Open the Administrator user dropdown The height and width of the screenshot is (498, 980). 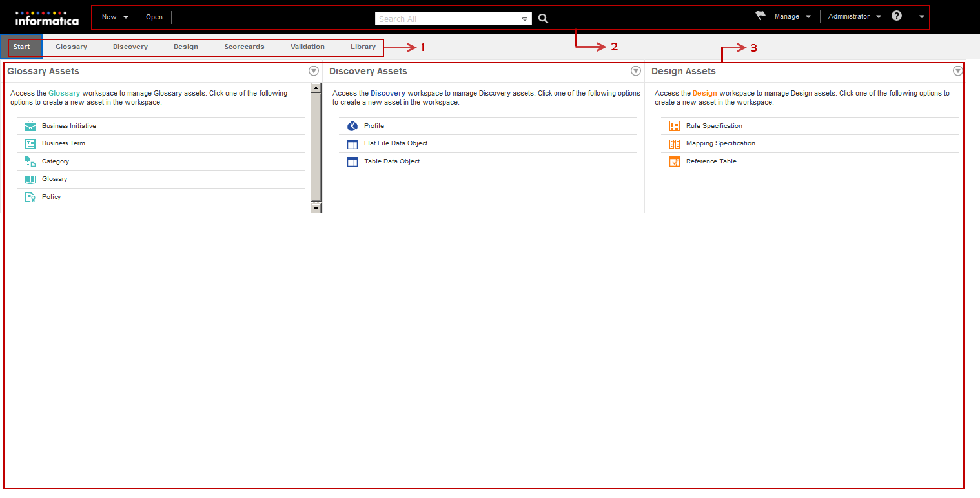854,17
